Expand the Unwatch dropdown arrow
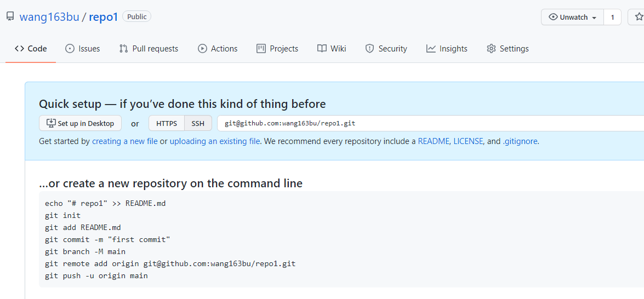Image resolution: width=644 pixels, height=299 pixels. coord(594,18)
